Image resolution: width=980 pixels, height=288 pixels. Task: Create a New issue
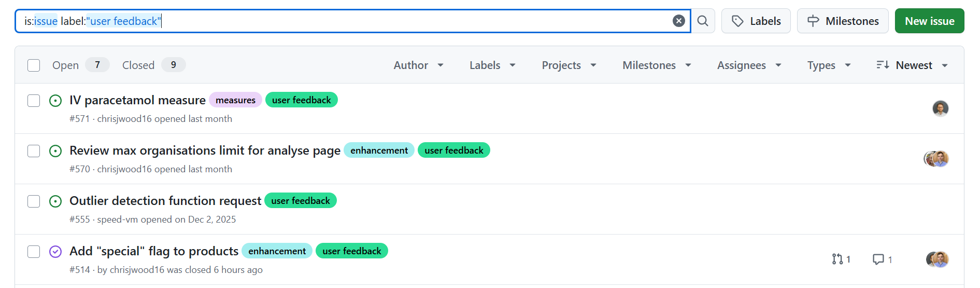click(929, 21)
